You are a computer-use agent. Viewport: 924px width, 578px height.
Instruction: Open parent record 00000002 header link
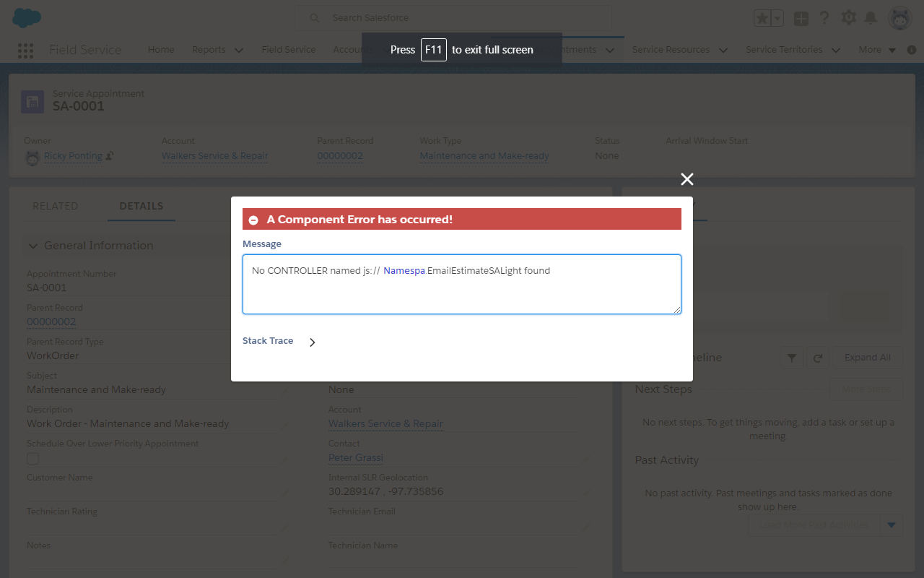340,156
